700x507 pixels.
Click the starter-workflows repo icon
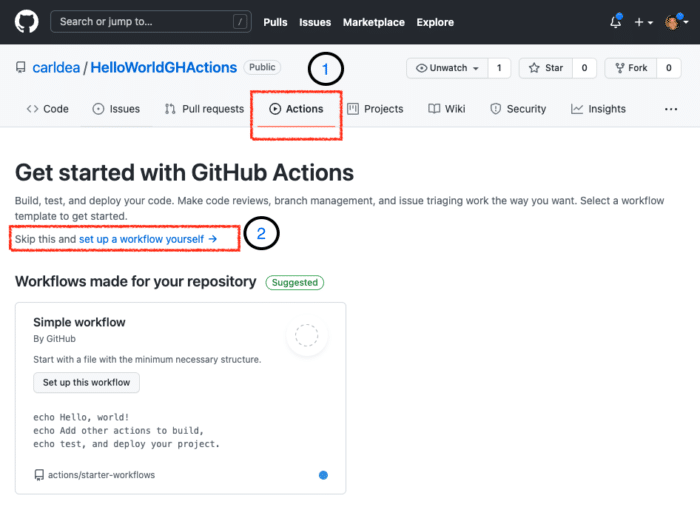coord(39,475)
